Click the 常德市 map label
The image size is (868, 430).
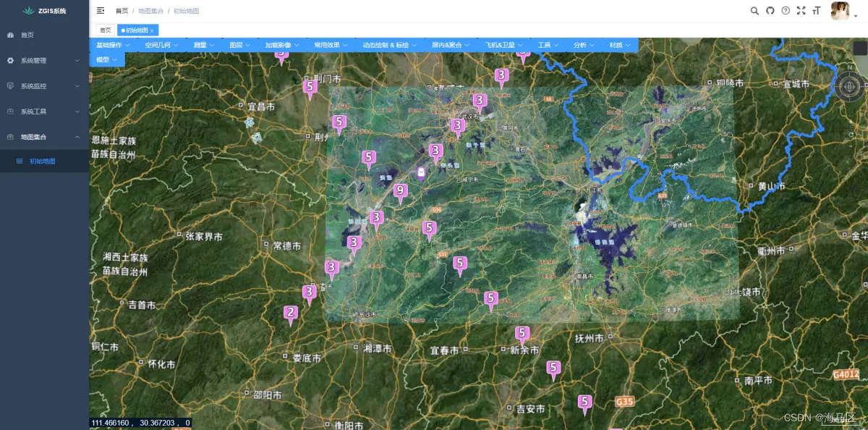point(286,246)
